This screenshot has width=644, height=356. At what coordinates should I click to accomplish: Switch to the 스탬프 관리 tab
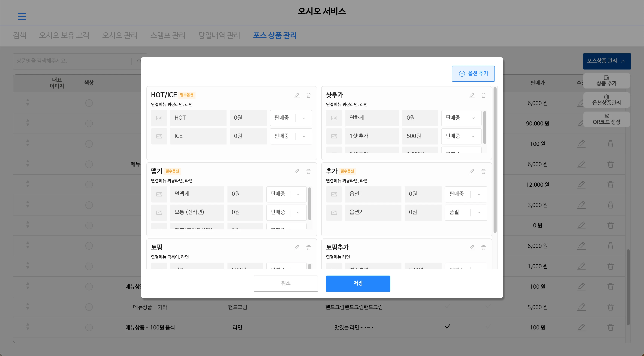[168, 35]
